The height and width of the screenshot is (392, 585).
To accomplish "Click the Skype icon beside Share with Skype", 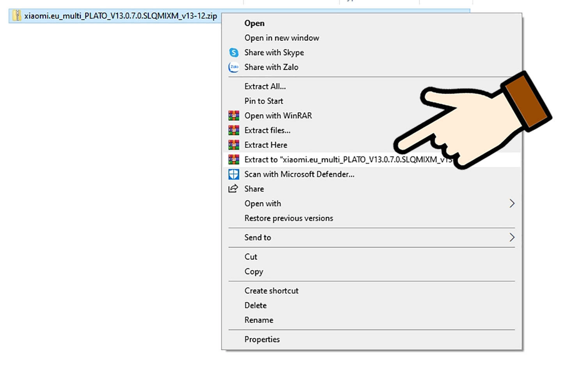I will 234,53.
